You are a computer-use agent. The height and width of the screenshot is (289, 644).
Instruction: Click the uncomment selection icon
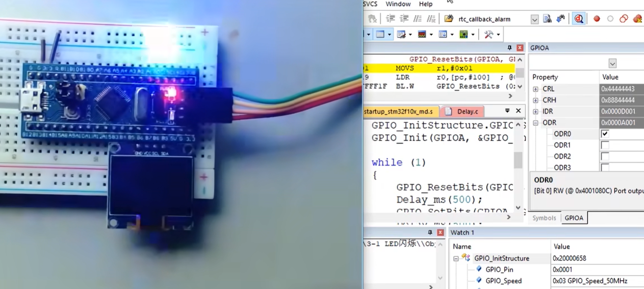431,19
